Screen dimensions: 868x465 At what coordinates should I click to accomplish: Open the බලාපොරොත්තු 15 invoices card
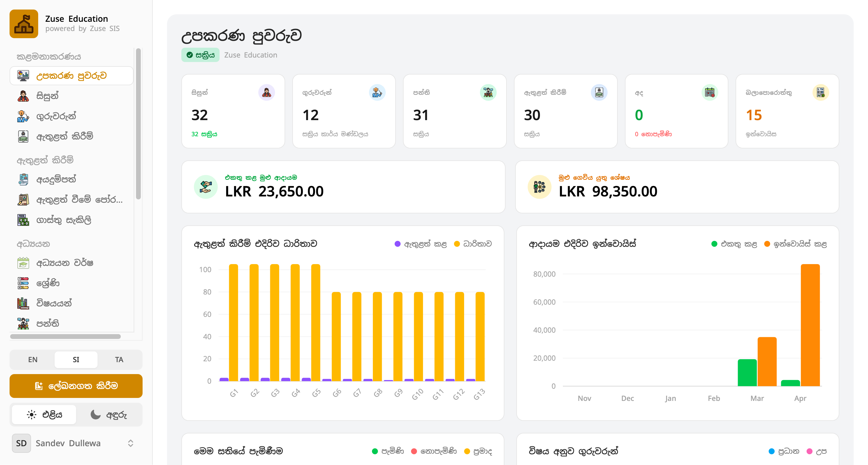coord(787,111)
